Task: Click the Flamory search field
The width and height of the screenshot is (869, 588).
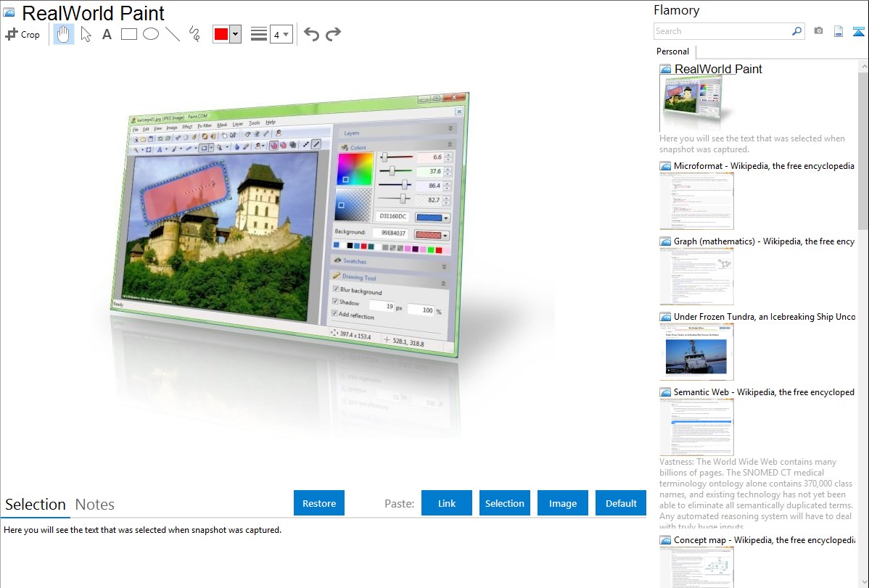Action: [x=722, y=31]
